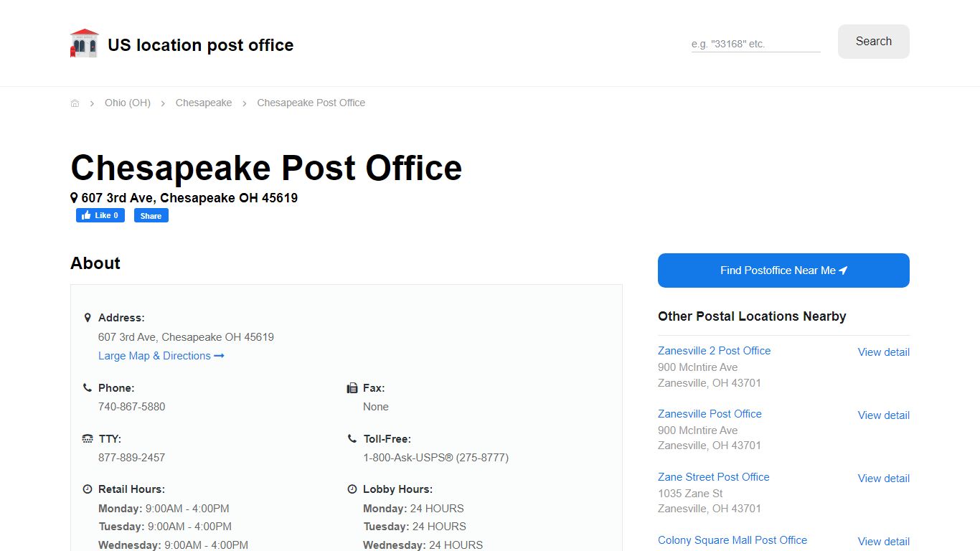This screenshot has height=551, width=980.
Task: Click Find Postoffice Near Me button
Action: [x=783, y=270]
